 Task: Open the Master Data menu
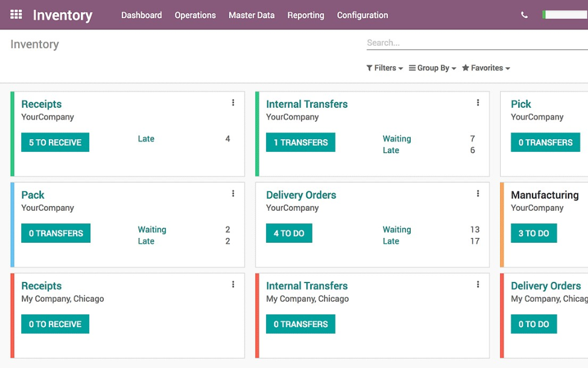[x=251, y=15]
